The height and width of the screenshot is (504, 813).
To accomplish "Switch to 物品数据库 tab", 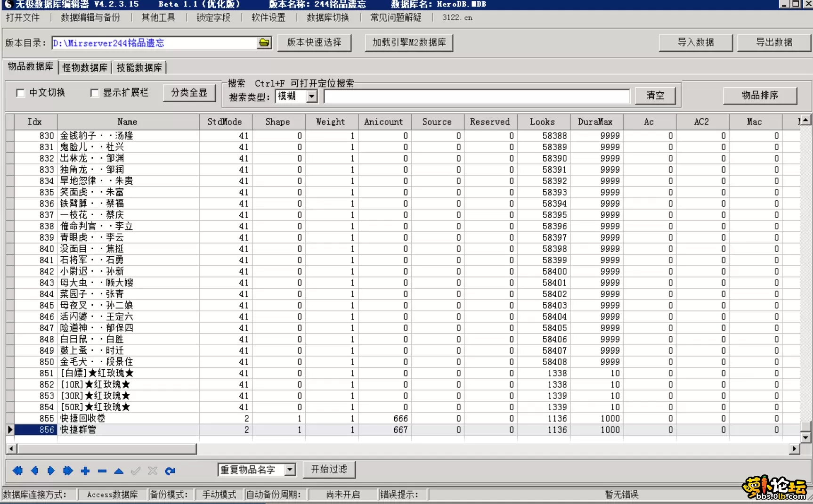I will 31,66.
